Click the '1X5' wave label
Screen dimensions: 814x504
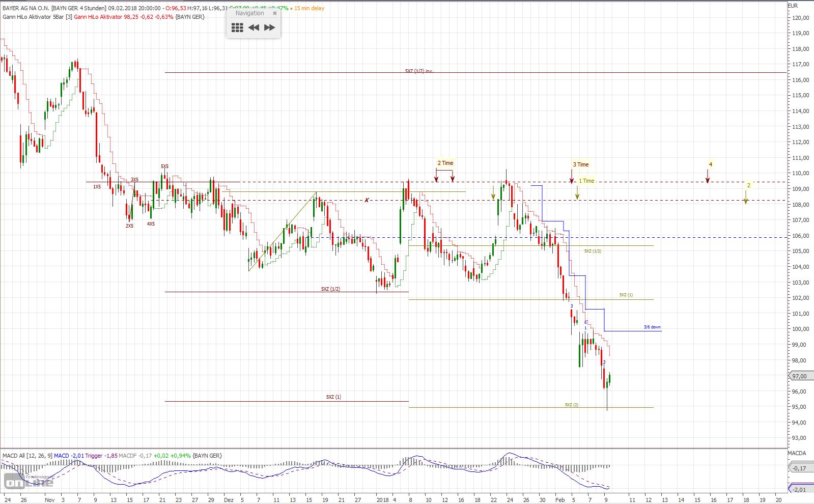point(97,187)
